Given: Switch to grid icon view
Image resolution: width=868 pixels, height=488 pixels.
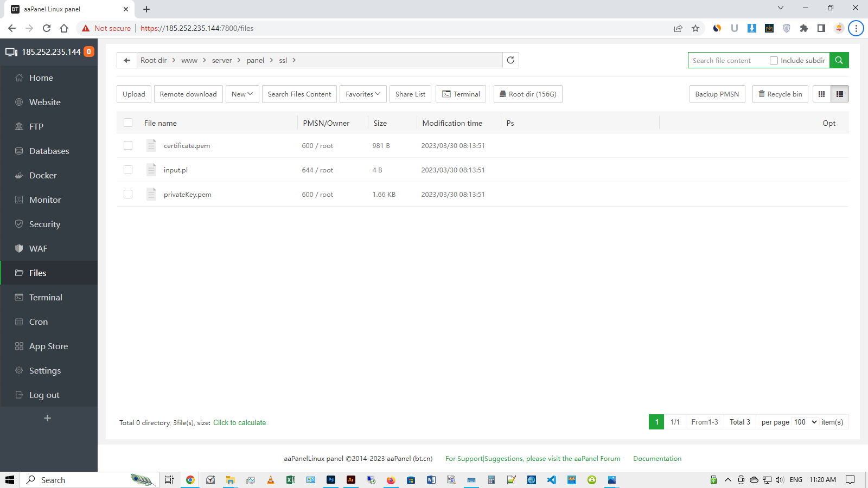Looking at the screenshot, I should 821,94.
